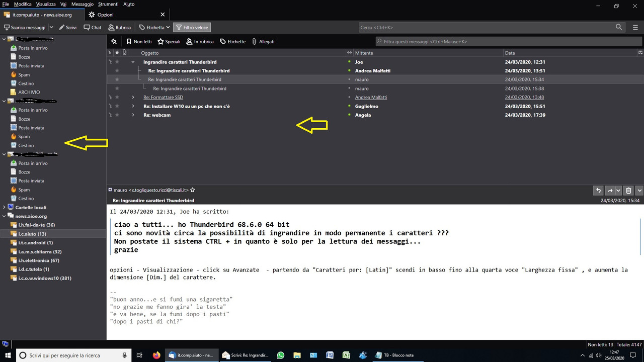644x362 pixels.
Task: Select the message from Andrea Malfatti 13:51
Action: 375,71
